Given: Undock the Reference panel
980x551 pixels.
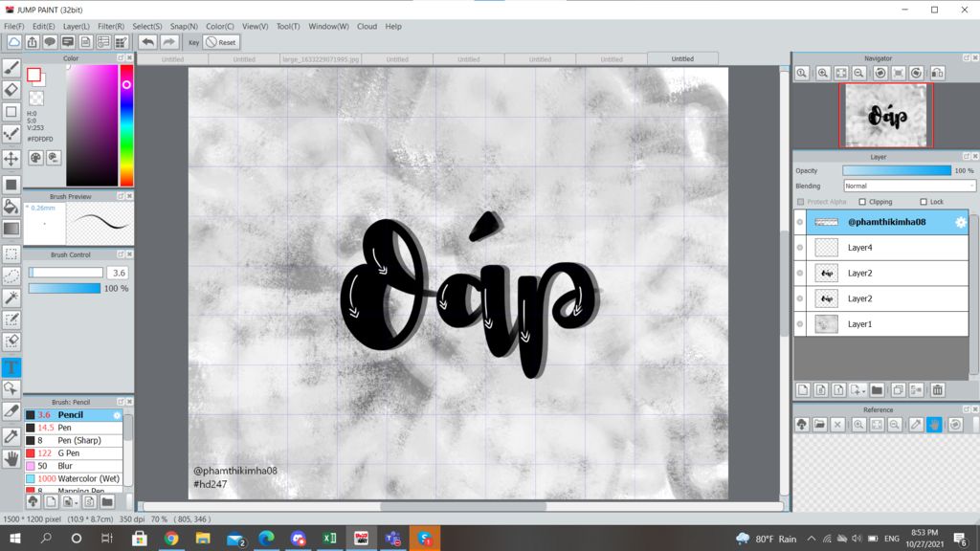Looking at the screenshot, I should pyautogui.click(x=967, y=409).
